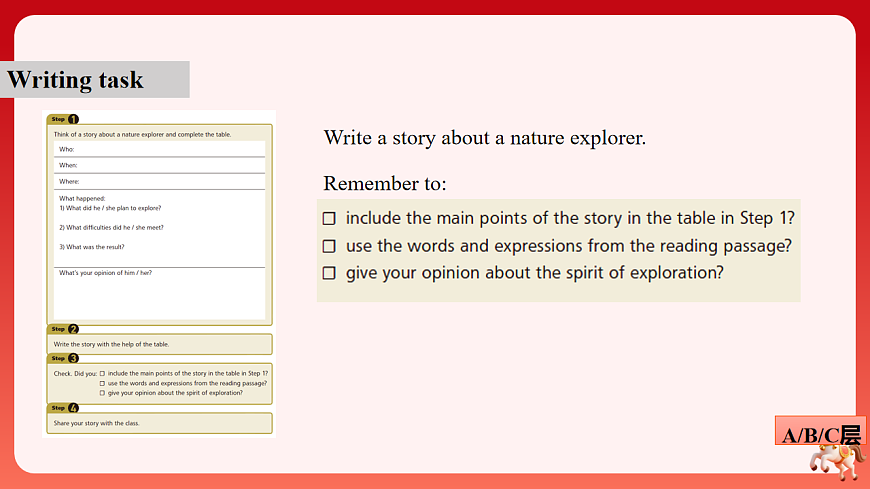Check the 'include the main points' checkbox

pos(329,218)
